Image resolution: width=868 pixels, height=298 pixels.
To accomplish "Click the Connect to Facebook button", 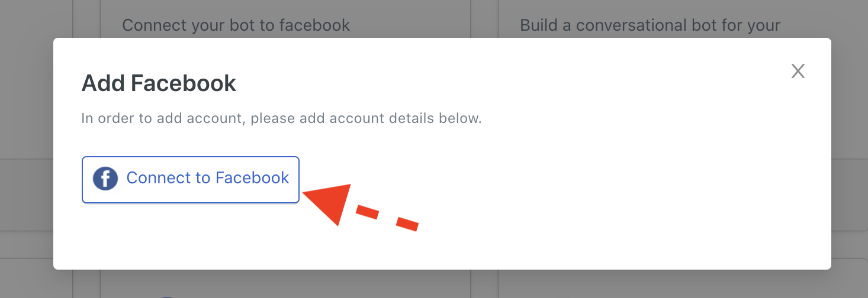I will click(191, 180).
